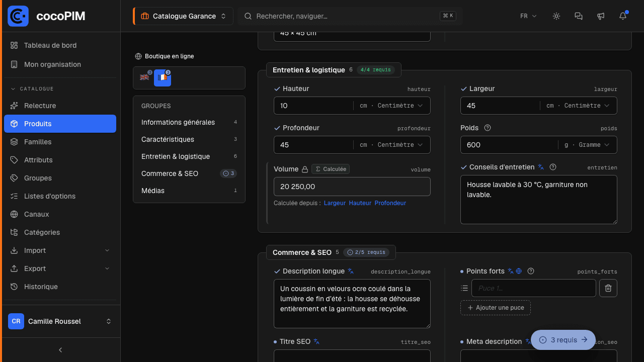Expand the Import menu
The height and width of the screenshot is (362, 644).
pos(60,250)
